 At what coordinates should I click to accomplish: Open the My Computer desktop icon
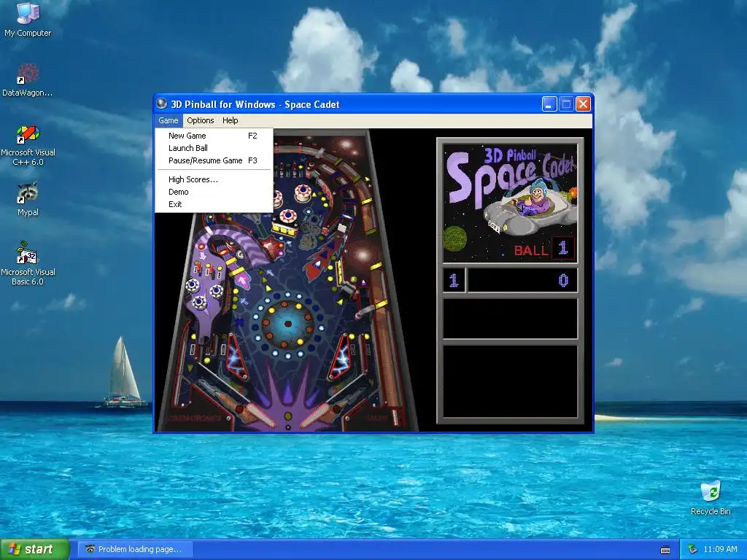(x=28, y=19)
